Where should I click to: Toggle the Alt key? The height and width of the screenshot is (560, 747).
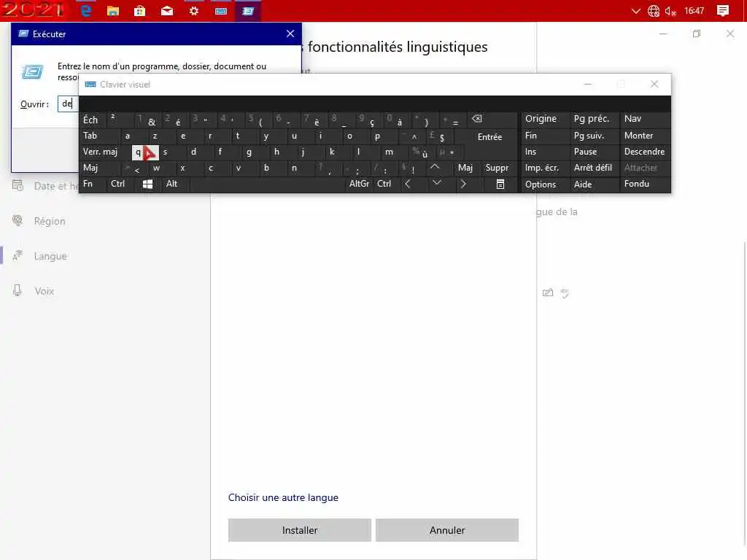171,184
